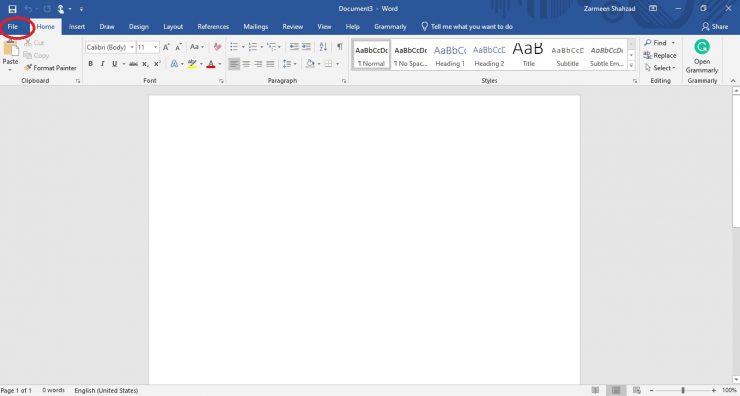Viewport: 740px width, 396px height.
Task: Decrease font size with shrink icon
Action: (x=178, y=47)
